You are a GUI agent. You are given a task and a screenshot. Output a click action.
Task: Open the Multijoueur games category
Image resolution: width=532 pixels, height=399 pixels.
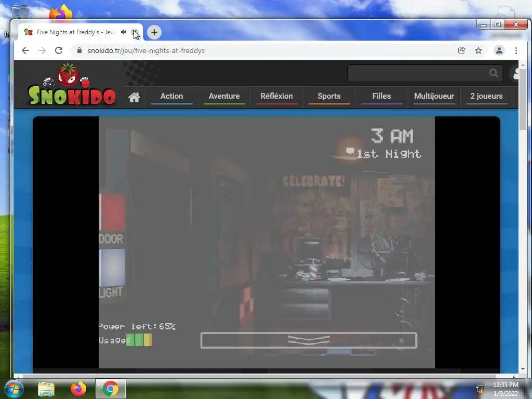pos(434,96)
